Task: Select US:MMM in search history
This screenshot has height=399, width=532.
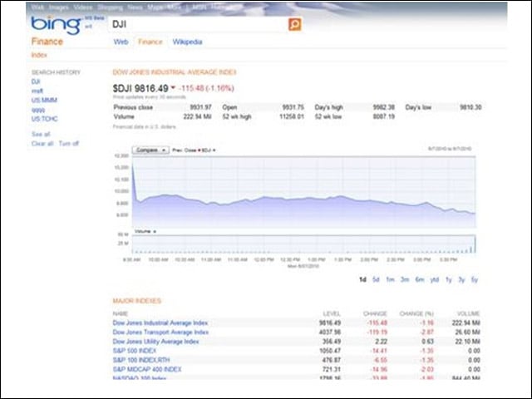Action: tap(44, 100)
